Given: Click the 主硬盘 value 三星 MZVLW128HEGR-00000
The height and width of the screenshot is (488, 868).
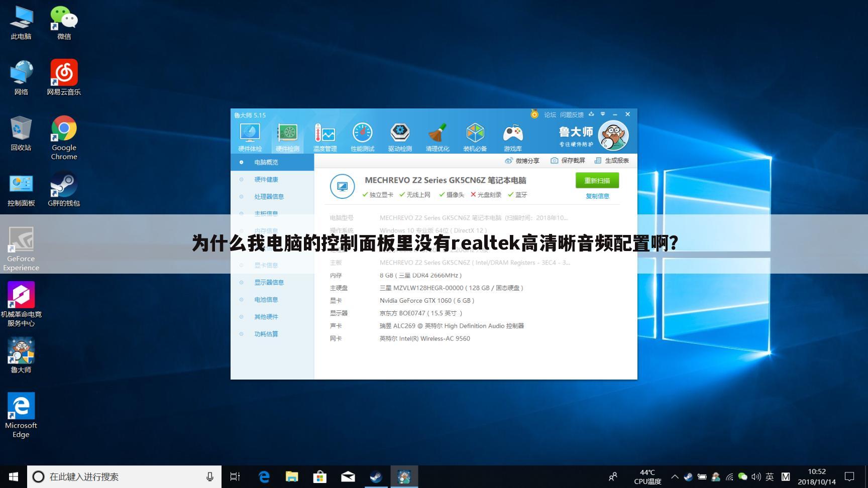Looking at the screenshot, I should (x=452, y=288).
